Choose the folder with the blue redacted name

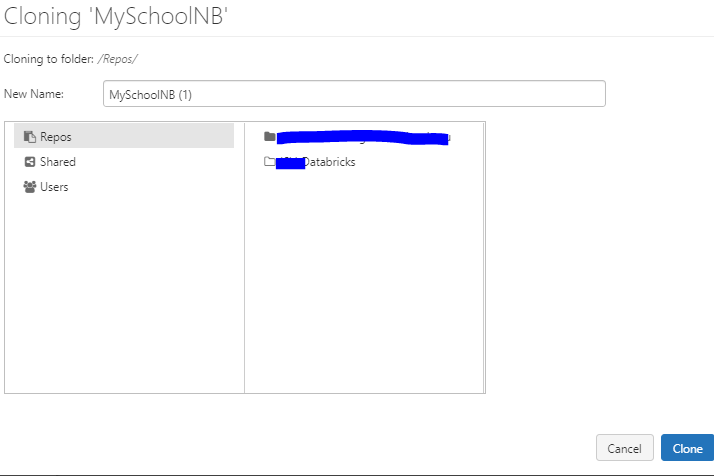tap(362, 138)
